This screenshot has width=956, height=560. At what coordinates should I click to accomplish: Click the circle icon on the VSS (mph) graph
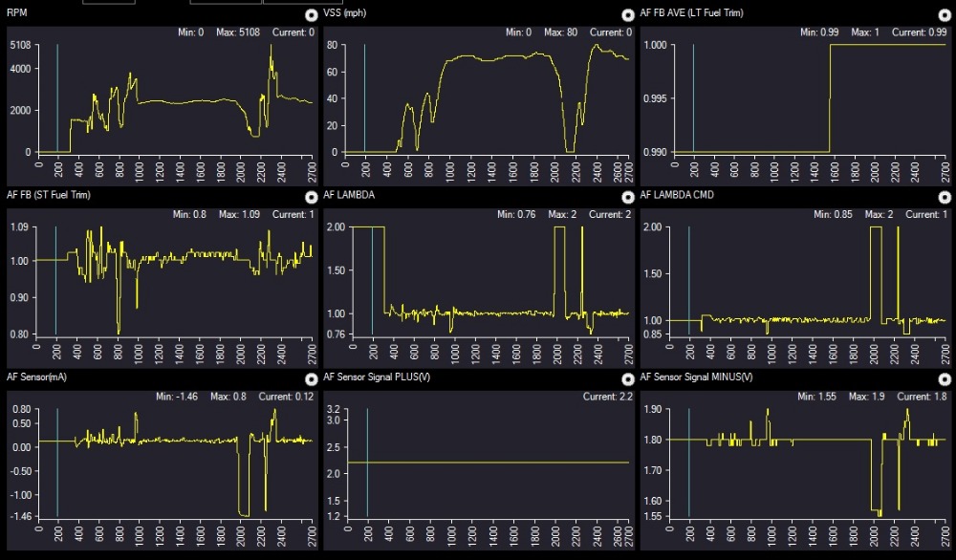pos(628,15)
